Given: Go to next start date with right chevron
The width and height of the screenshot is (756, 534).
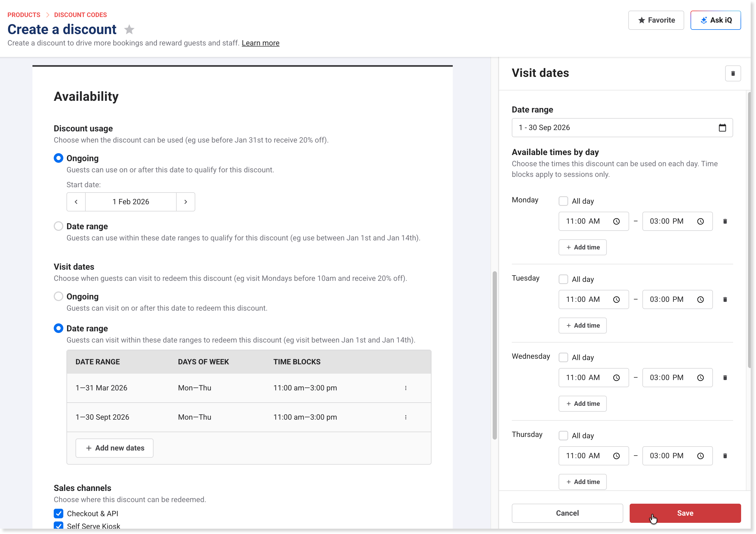Looking at the screenshot, I should tap(186, 202).
